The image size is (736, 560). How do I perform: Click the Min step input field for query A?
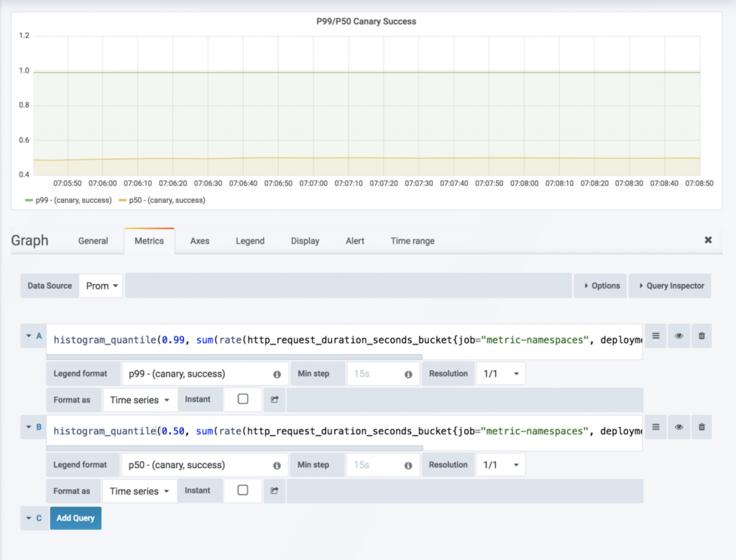point(374,374)
